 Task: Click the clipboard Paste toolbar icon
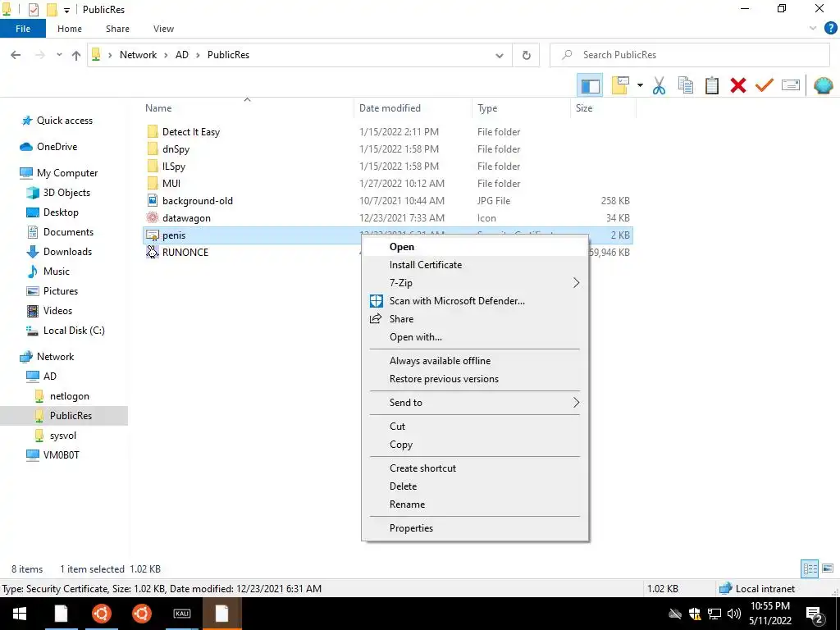click(x=712, y=85)
